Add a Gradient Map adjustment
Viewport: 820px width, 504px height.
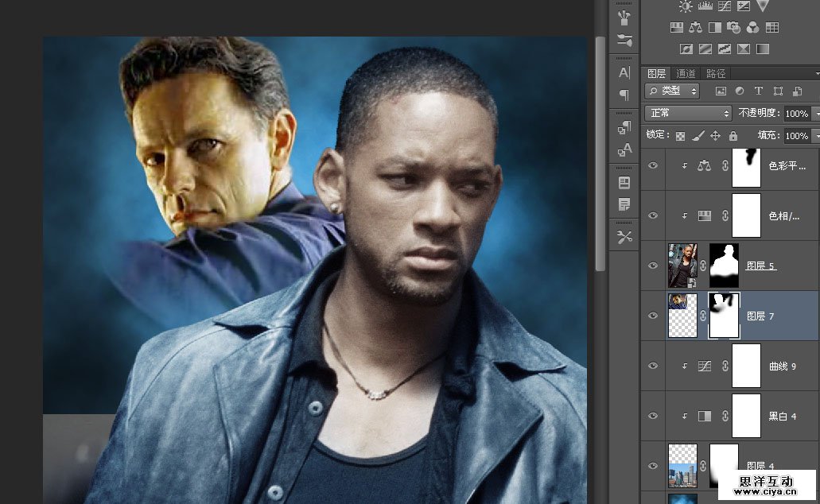763,49
